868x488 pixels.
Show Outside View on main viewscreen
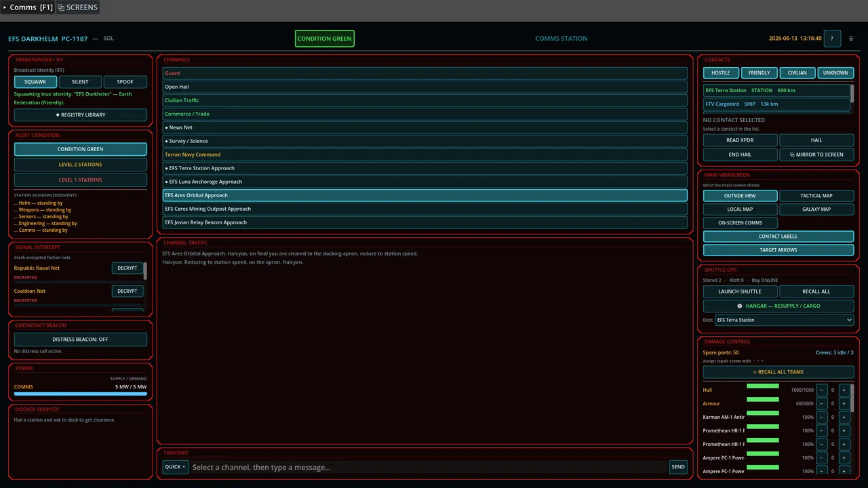(740, 196)
